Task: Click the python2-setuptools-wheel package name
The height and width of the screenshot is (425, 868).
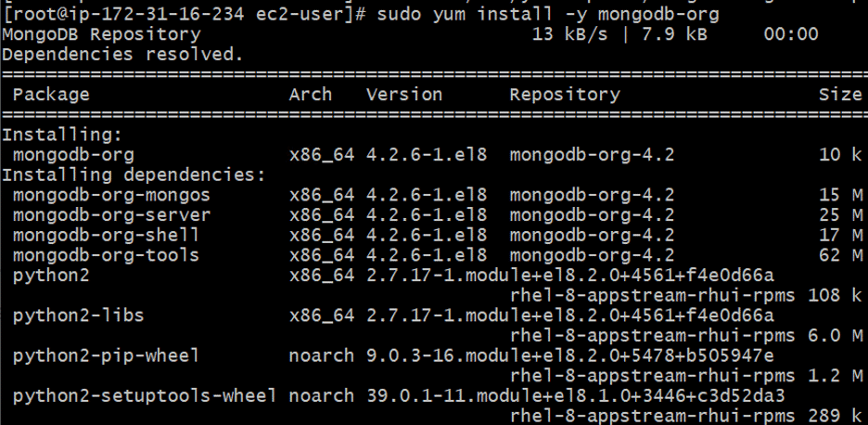Action: (x=145, y=396)
